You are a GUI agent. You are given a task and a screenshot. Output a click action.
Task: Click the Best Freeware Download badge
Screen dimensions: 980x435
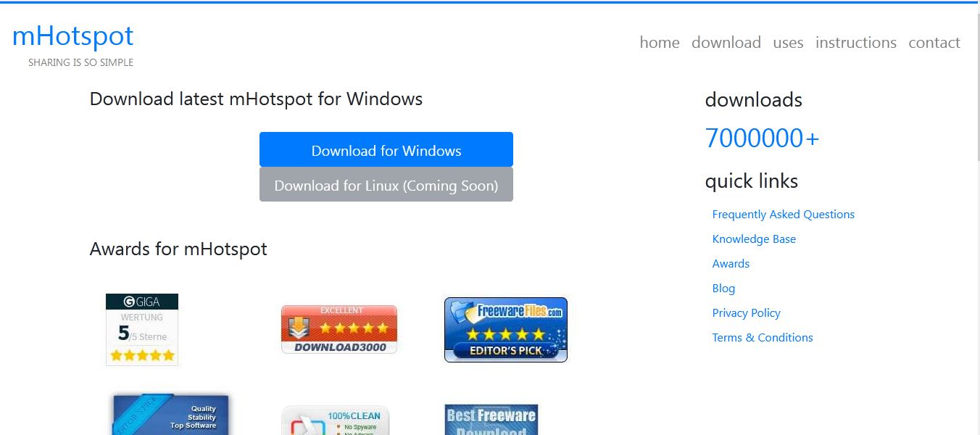pos(491,420)
